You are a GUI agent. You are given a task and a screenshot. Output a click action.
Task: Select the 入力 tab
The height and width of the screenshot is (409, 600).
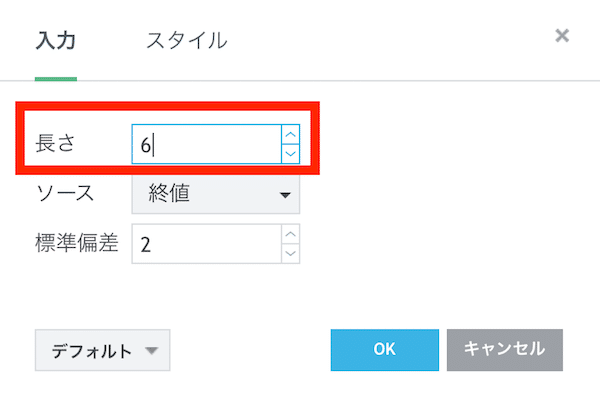[x=56, y=41]
